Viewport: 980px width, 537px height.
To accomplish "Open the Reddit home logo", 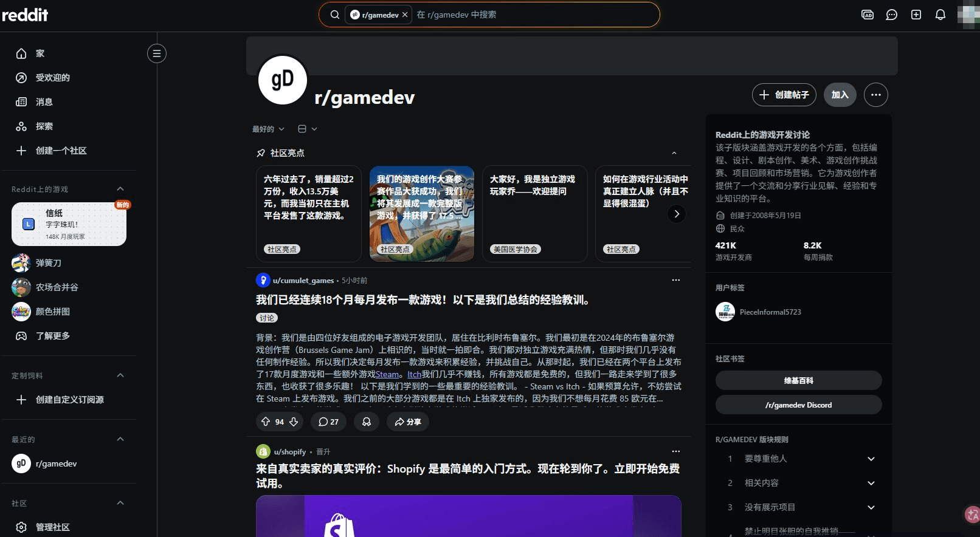I will 25,15.
